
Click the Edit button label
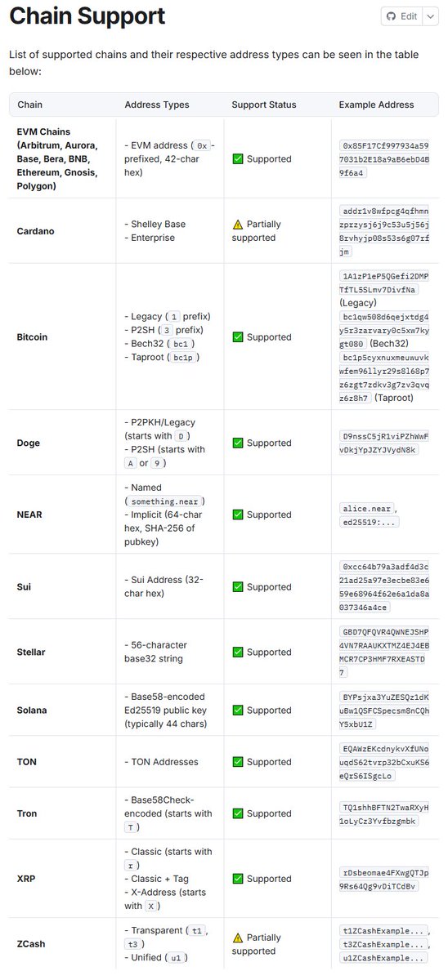coord(409,16)
